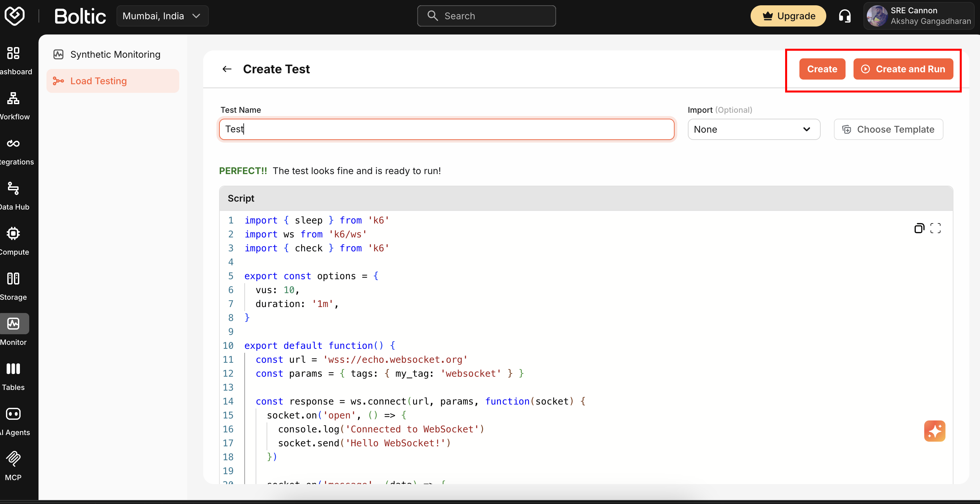Open the Workflow sidebar icon

tap(13, 98)
